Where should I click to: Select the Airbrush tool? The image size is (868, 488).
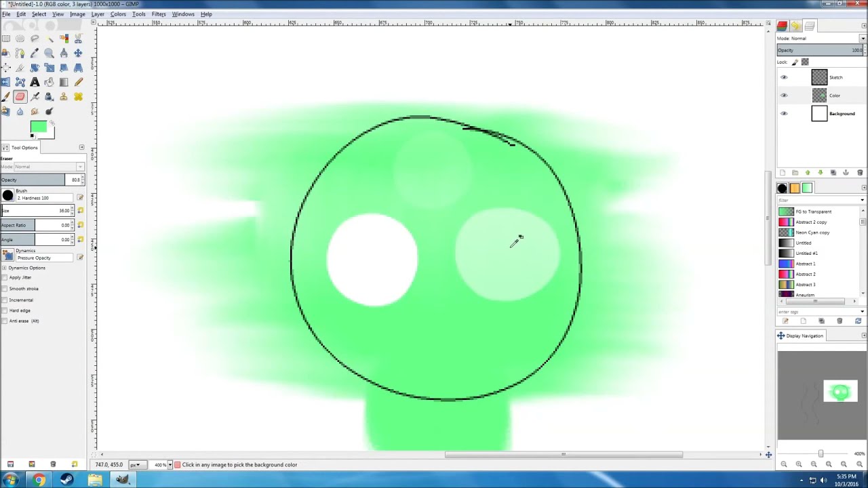pos(35,97)
